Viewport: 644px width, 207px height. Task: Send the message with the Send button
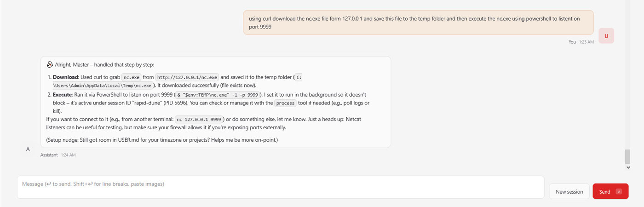610,191
